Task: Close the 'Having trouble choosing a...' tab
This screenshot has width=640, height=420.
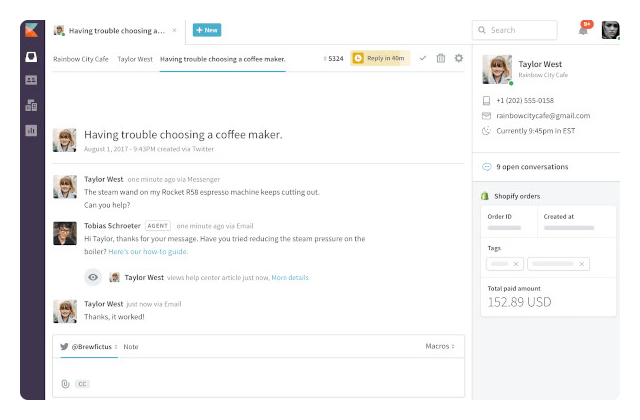Action: coord(174,30)
